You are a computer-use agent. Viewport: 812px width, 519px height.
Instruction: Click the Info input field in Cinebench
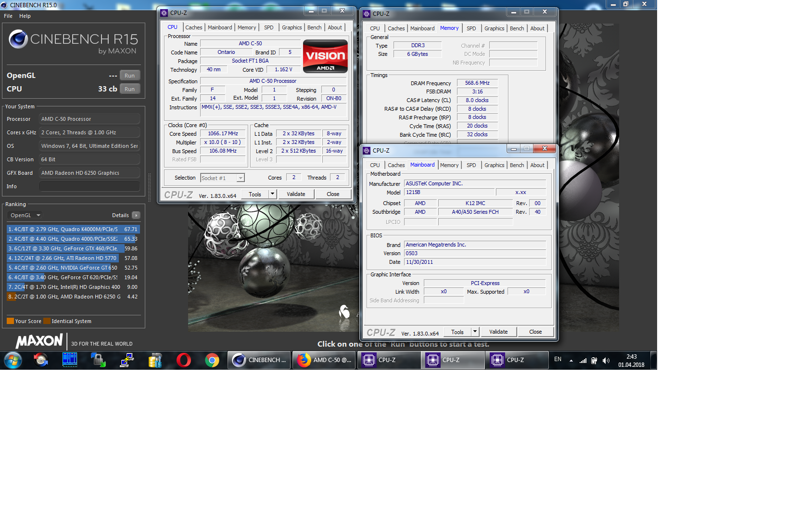coord(89,186)
